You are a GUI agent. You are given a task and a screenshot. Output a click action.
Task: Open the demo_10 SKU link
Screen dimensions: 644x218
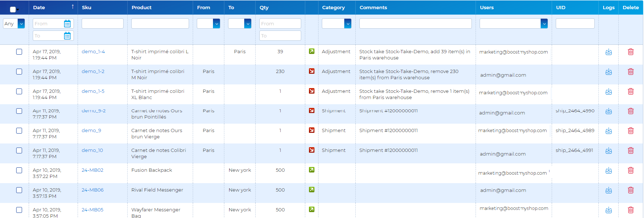coord(92,150)
